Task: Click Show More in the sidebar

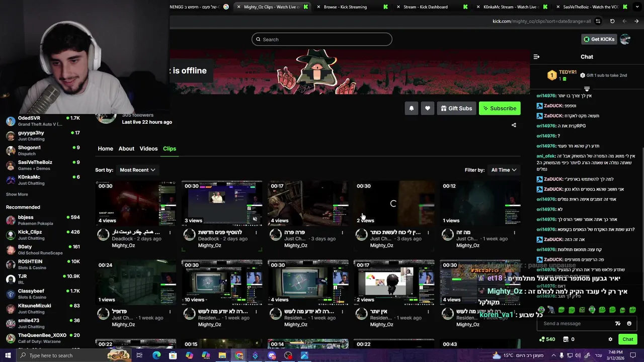Action: (17, 194)
